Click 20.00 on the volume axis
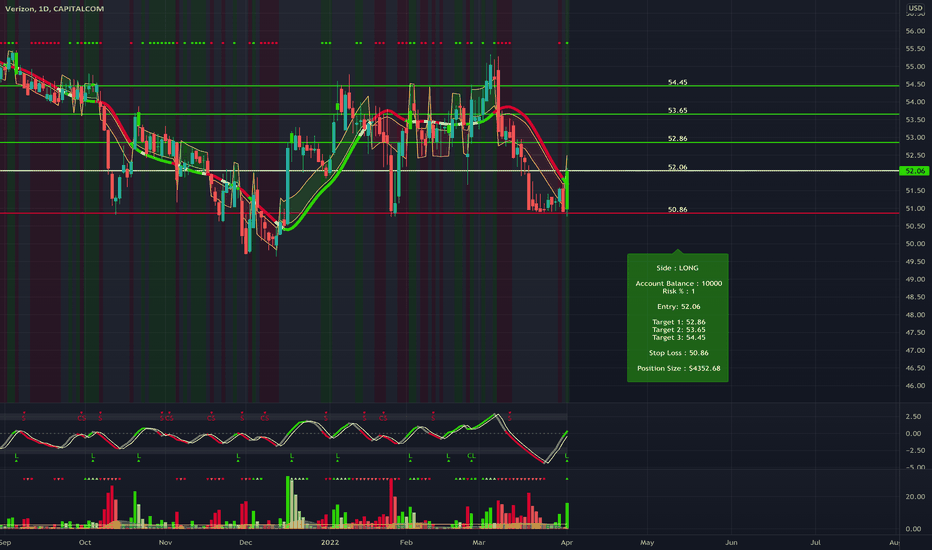 [915, 496]
